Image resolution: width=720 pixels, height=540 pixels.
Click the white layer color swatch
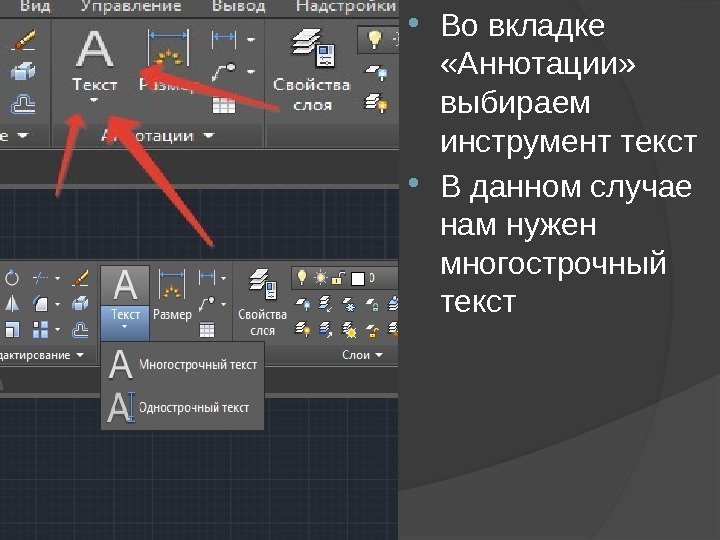point(358,278)
